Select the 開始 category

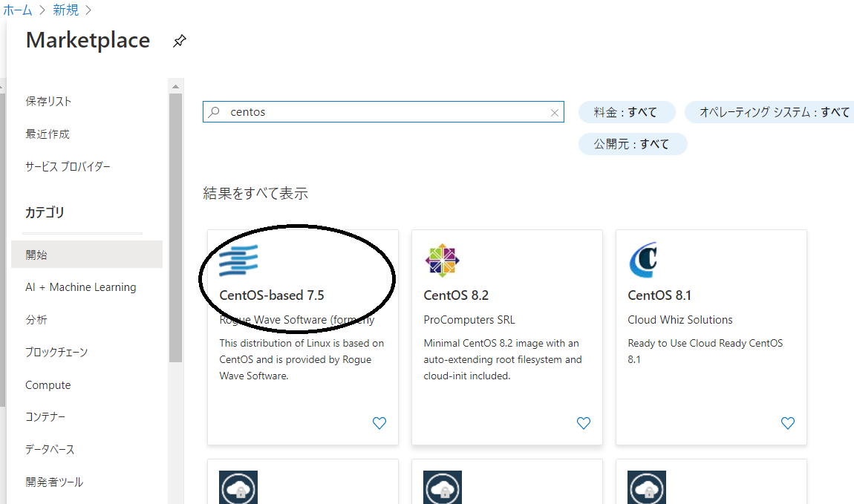click(x=87, y=254)
